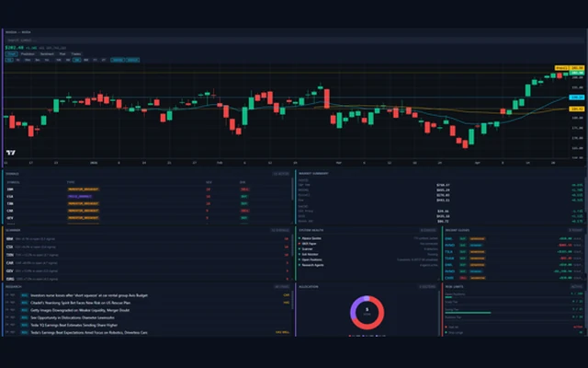This screenshot has height=368, width=588.
Task: Click the Exit Monitor health entry
Action: (368, 254)
